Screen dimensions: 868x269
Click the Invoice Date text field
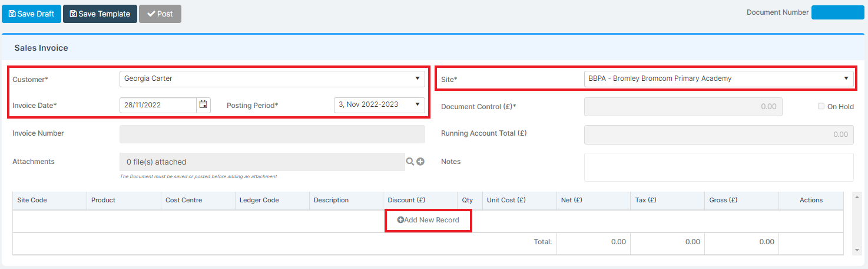158,105
